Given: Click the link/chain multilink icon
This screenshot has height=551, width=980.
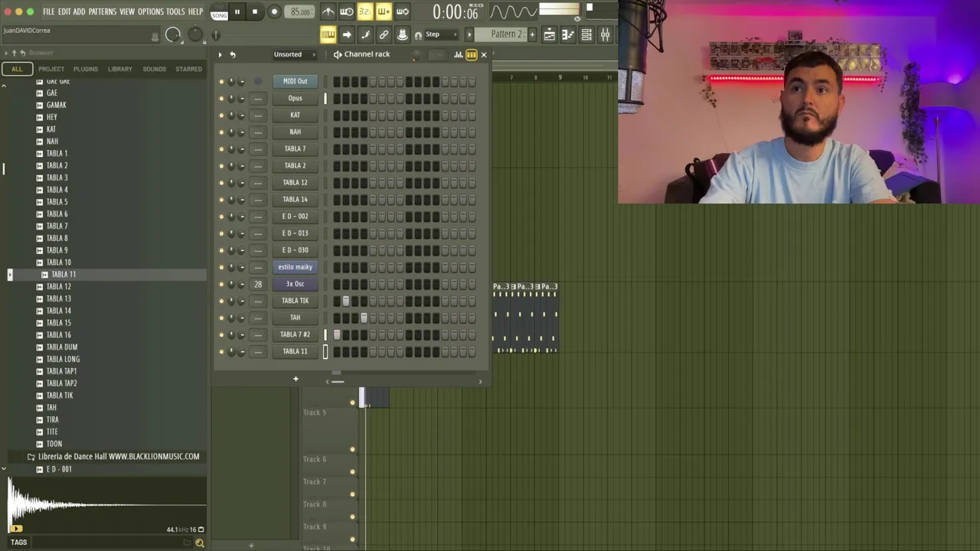Looking at the screenshot, I should pos(384,34).
